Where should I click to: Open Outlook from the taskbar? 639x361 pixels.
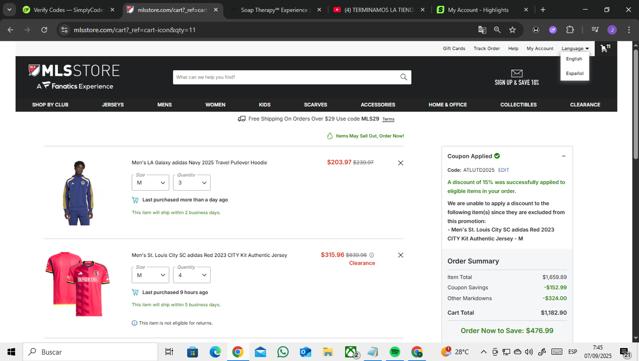[x=305, y=352]
